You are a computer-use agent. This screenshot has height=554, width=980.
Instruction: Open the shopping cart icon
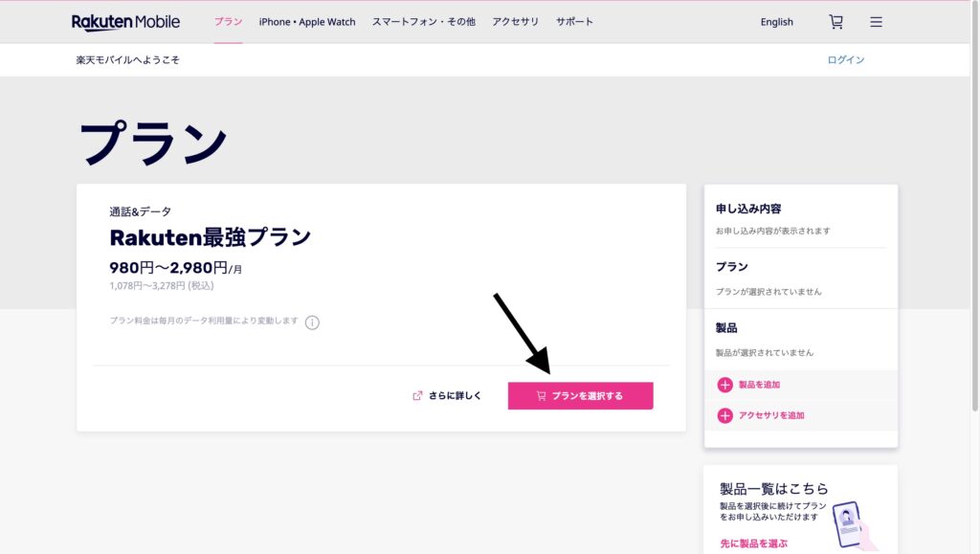(835, 22)
